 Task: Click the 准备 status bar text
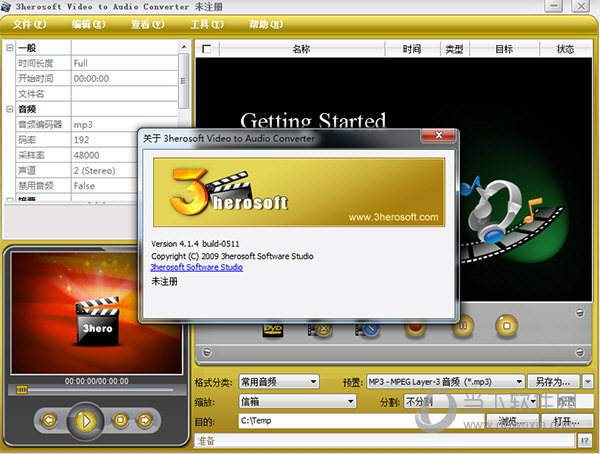(206, 441)
